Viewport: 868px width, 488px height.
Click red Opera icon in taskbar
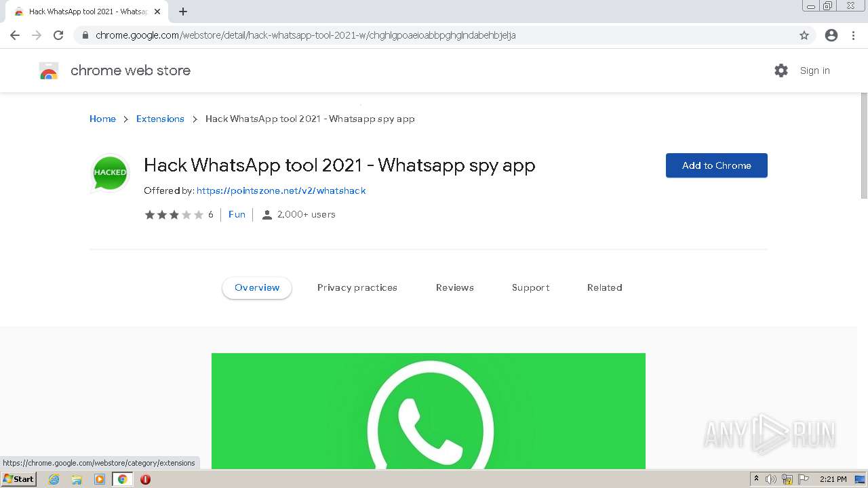coord(145,479)
